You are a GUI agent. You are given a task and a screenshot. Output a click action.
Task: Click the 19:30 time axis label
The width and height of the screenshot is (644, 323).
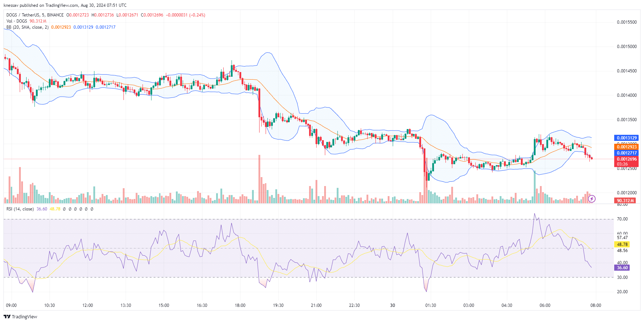tap(278, 305)
